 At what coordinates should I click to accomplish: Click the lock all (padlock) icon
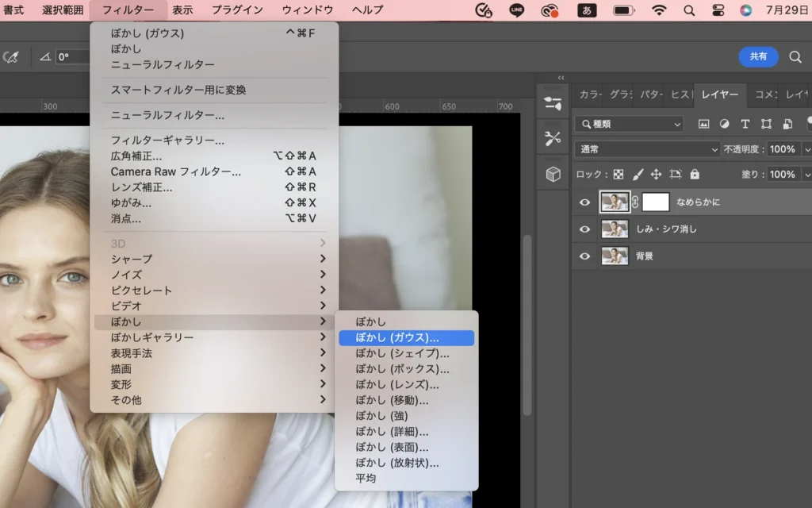pyautogui.click(x=695, y=174)
